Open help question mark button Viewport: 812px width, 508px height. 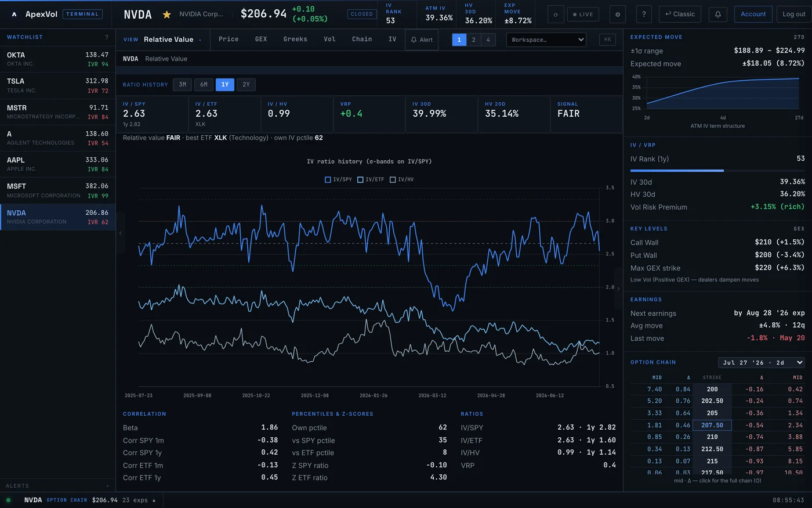pyautogui.click(x=644, y=15)
